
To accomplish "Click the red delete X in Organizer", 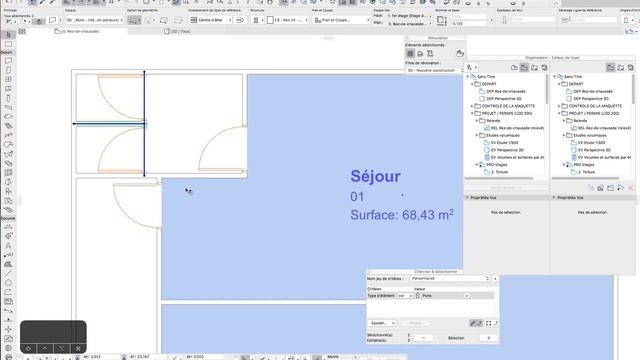I will [631, 188].
